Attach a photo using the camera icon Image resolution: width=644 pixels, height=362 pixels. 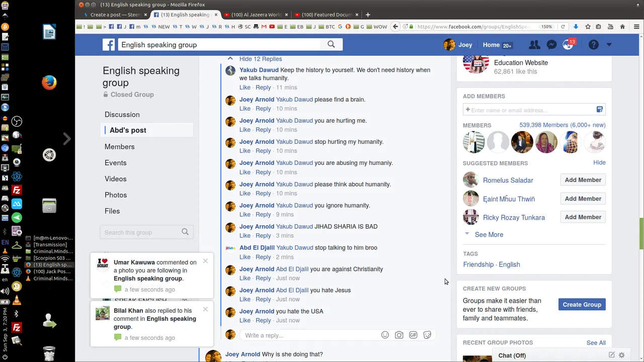399,335
